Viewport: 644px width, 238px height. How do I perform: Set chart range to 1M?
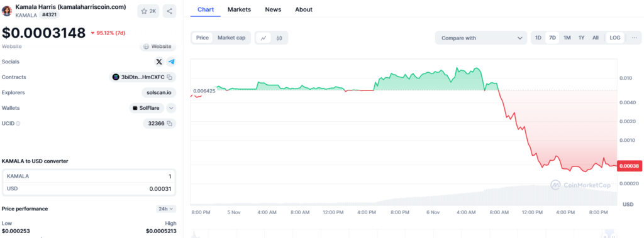[x=567, y=38]
